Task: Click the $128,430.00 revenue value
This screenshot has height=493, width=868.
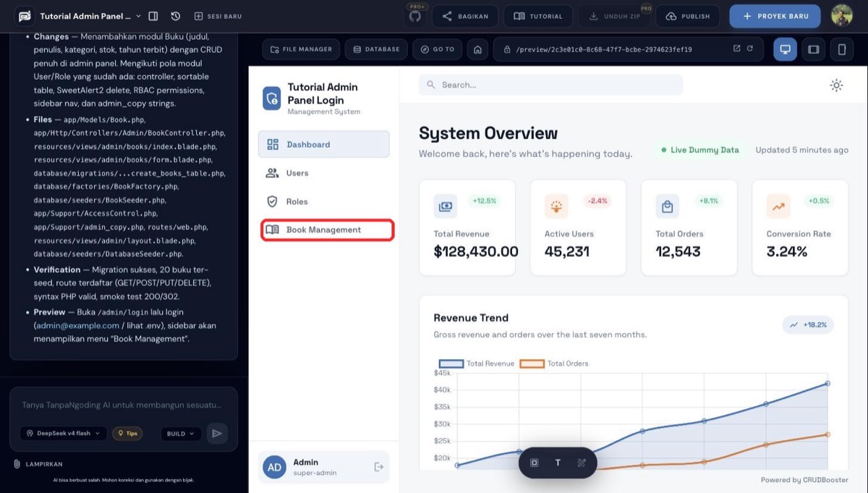Action: pos(476,252)
